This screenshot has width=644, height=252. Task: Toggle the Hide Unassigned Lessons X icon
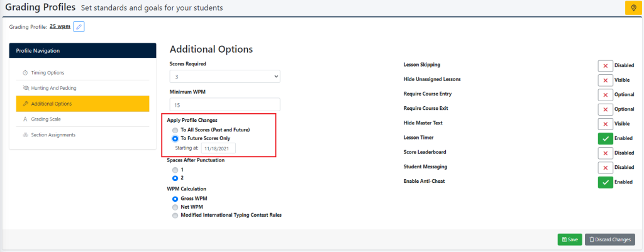click(x=605, y=80)
